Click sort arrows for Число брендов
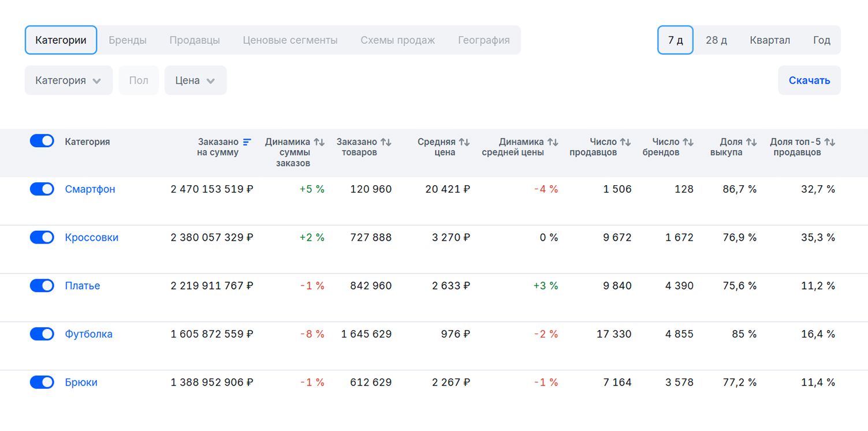Image resolution: width=868 pixels, height=431 pixels. [x=688, y=142]
